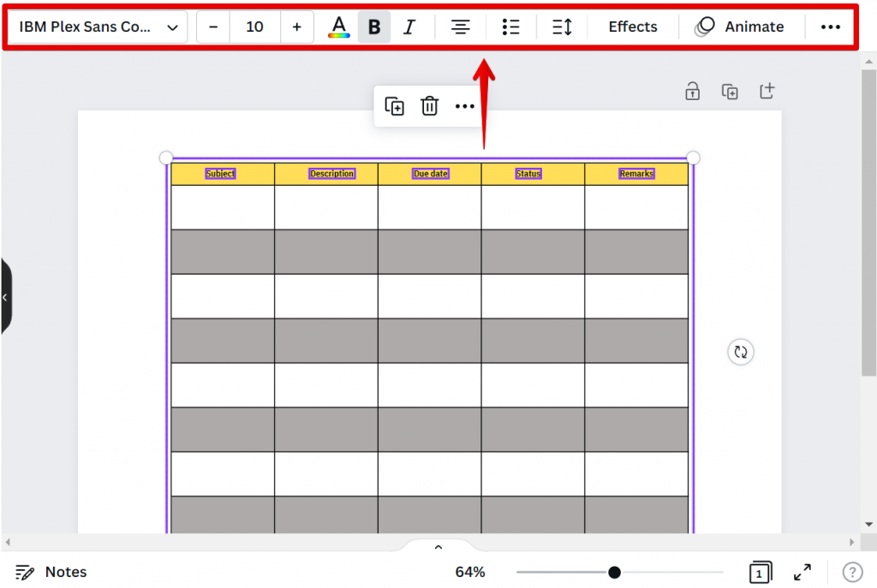877x588 pixels.
Task: Toggle bold formatting off
Action: click(x=374, y=27)
